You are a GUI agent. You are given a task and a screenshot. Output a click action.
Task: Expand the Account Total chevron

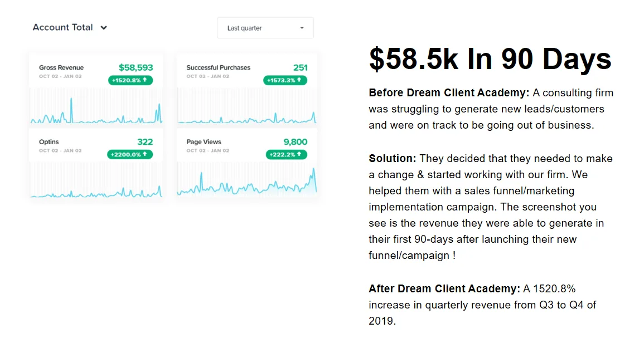pyautogui.click(x=104, y=28)
